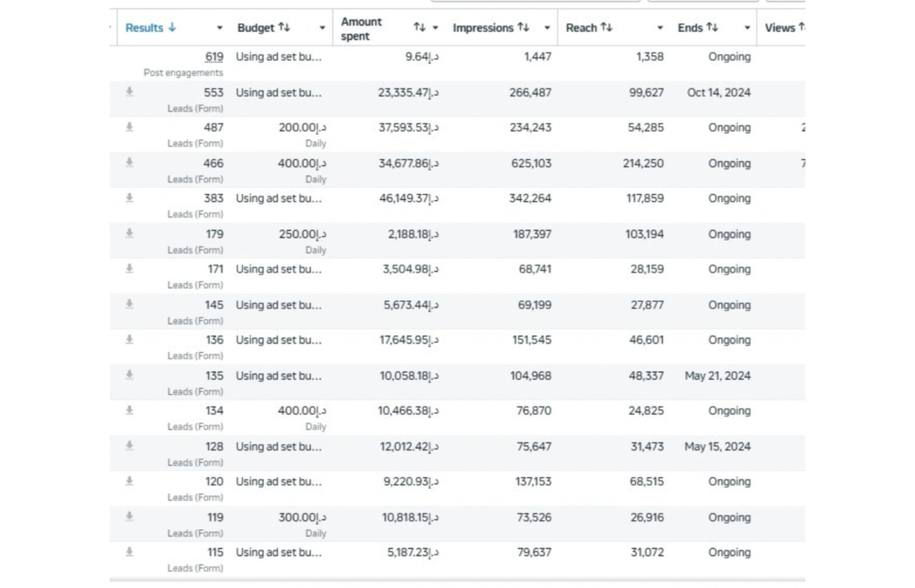The height and width of the screenshot is (588, 915).
Task: Click download icon beside the 135 leads row
Action: click(130, 375)
